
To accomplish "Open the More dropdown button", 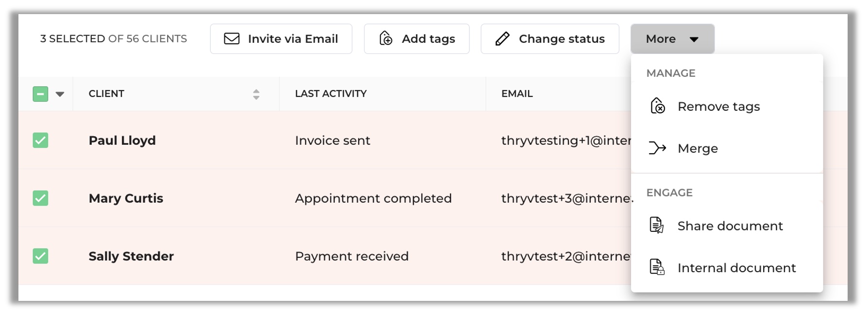I will coord(672,39).
